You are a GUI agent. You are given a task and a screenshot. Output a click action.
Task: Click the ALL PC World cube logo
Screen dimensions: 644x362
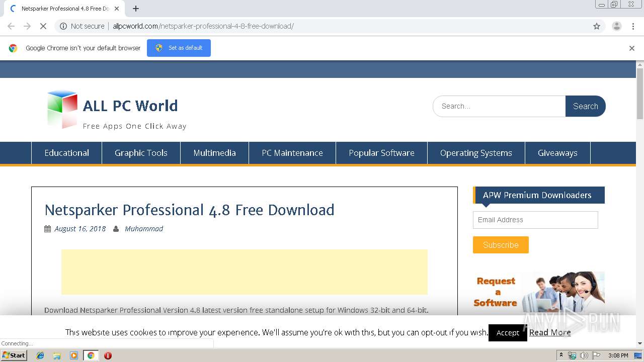point(62,110)
